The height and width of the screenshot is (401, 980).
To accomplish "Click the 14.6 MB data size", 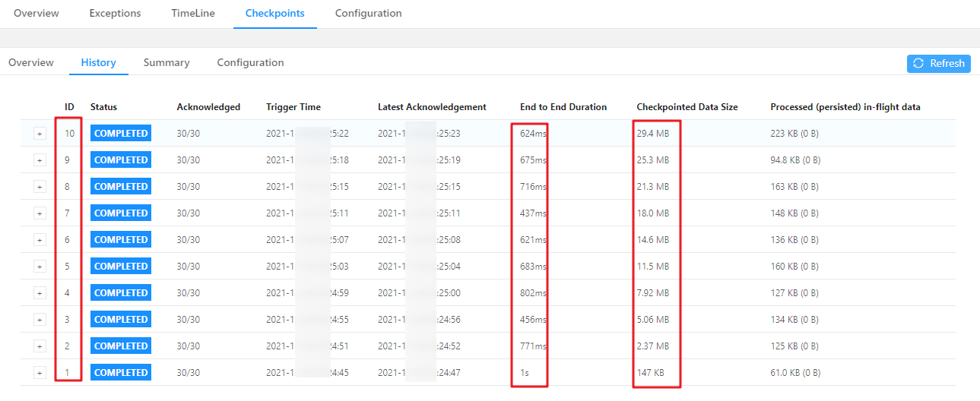I will point(653,240).
